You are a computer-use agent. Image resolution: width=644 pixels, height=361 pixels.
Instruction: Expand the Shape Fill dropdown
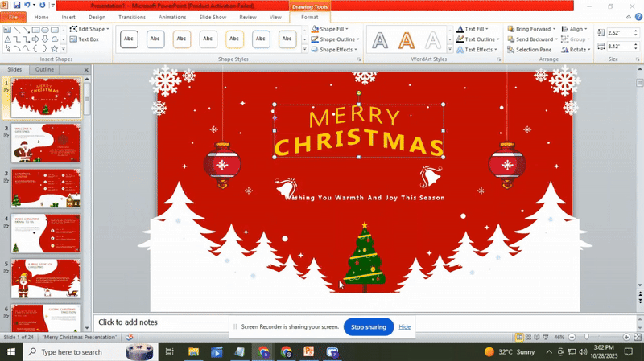(332, 29)
